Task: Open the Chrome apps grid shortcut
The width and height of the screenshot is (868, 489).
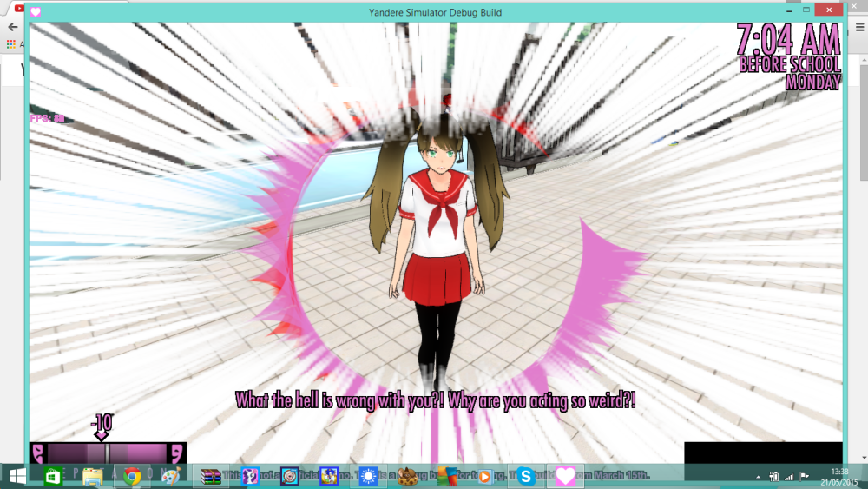Action: [10, 44]
